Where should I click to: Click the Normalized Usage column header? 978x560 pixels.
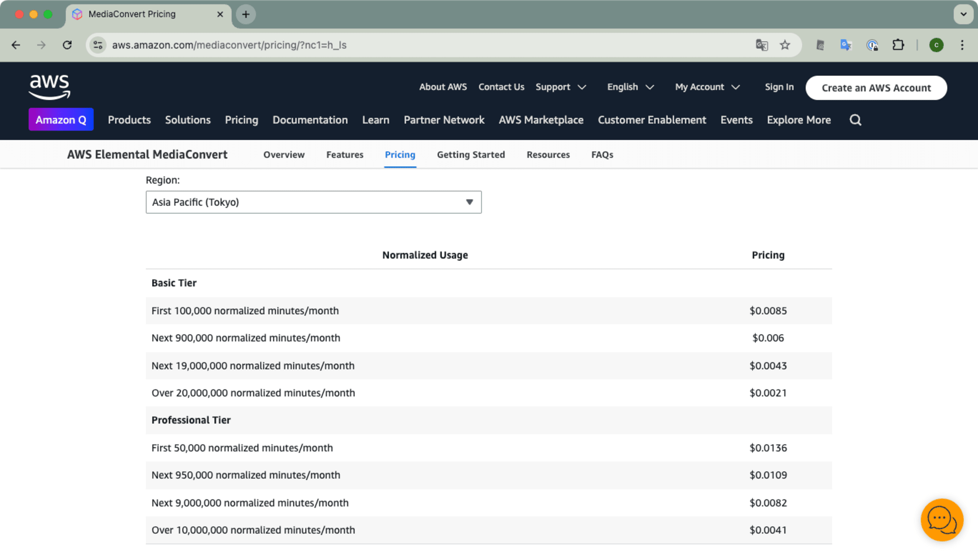click(425, 256)
